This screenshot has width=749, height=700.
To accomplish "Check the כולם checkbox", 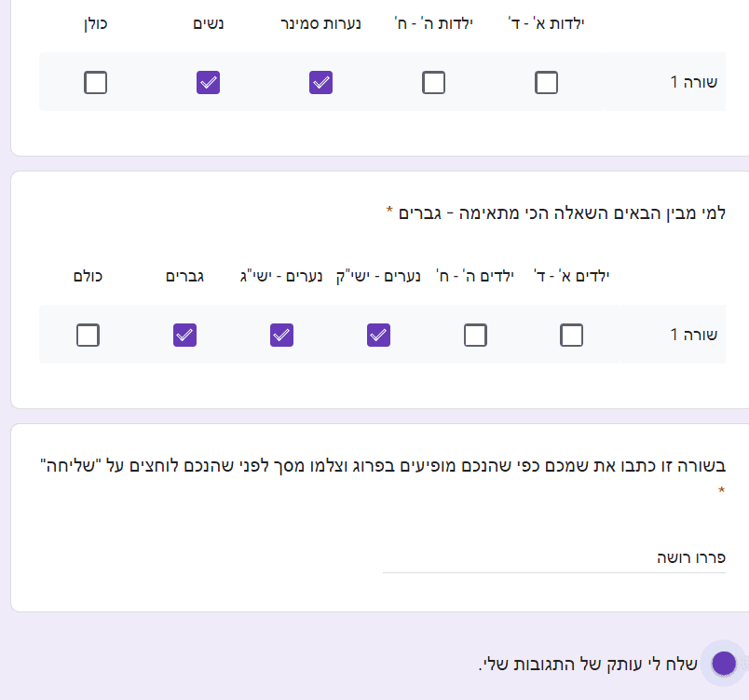I will coord(88,335).
